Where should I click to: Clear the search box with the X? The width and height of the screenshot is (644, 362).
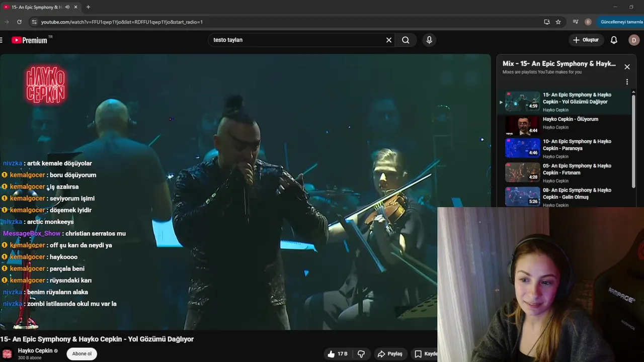coord(388,40)
